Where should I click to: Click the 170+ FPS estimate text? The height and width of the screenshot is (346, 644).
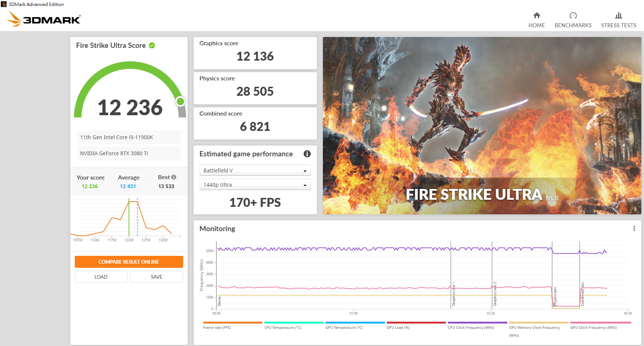pos(255,202)
